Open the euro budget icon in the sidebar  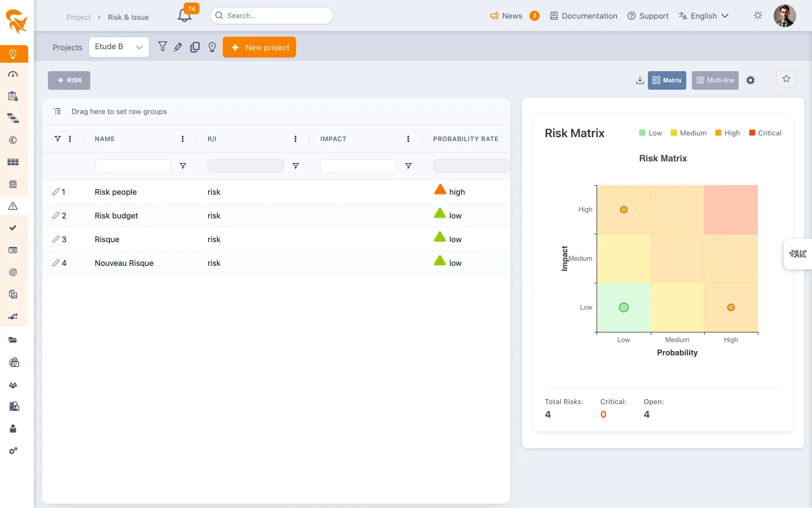pos(13,140)
